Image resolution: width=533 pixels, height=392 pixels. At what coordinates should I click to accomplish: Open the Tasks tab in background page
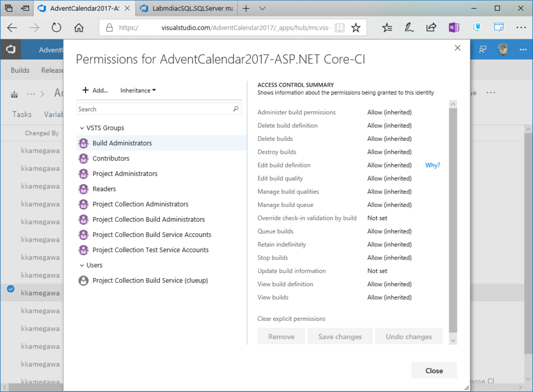[x=22, y=114]
